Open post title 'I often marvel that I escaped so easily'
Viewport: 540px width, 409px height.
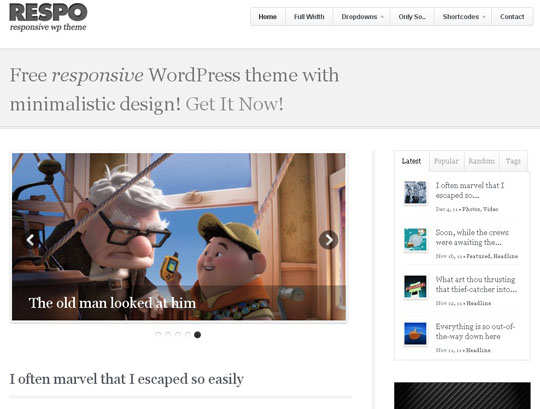pos(126,379)
